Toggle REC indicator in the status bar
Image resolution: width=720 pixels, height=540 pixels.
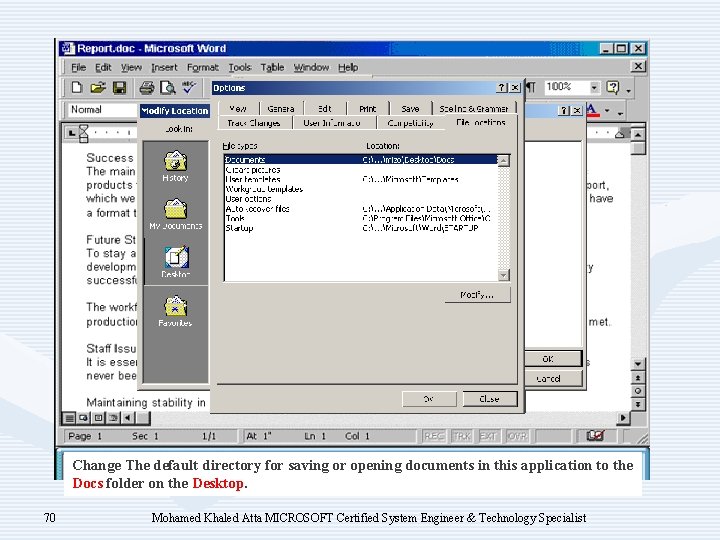tap(434, 436)
